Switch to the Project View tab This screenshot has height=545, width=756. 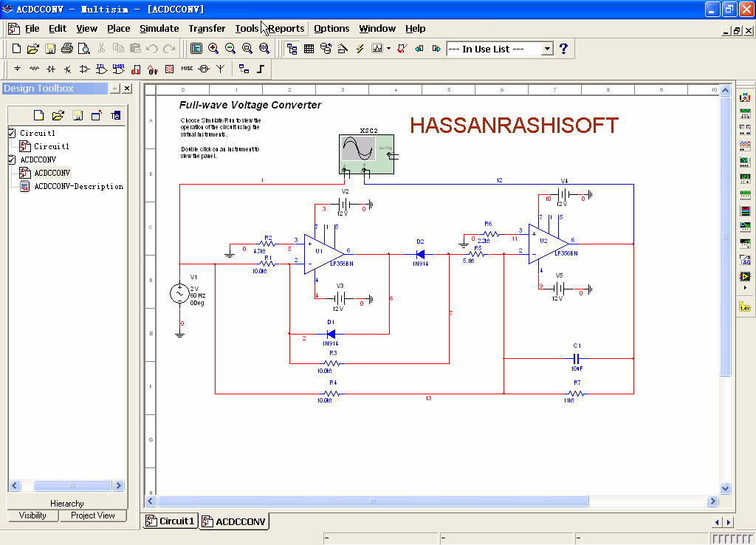[x=92, y=515]
